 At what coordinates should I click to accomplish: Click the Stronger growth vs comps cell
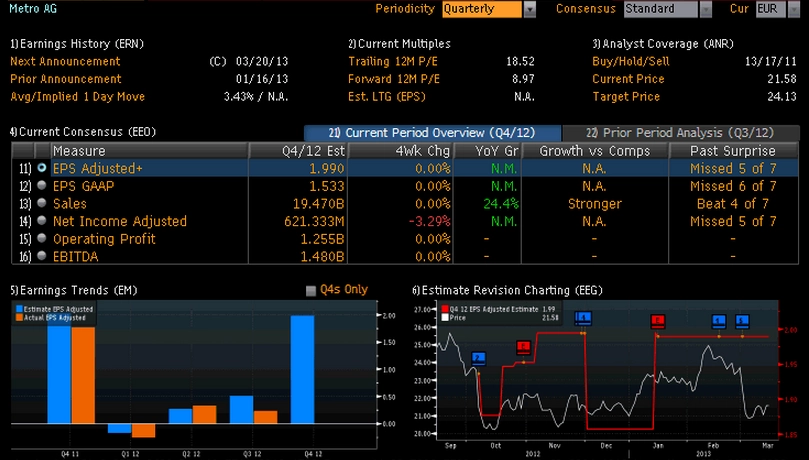(594, 204)
